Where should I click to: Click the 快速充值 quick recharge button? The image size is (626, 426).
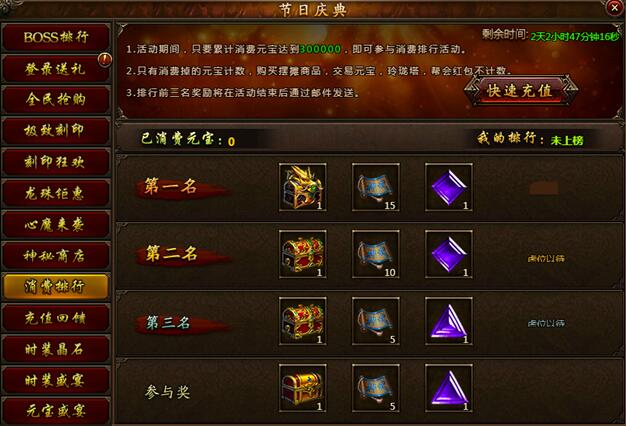pos(520,90)
